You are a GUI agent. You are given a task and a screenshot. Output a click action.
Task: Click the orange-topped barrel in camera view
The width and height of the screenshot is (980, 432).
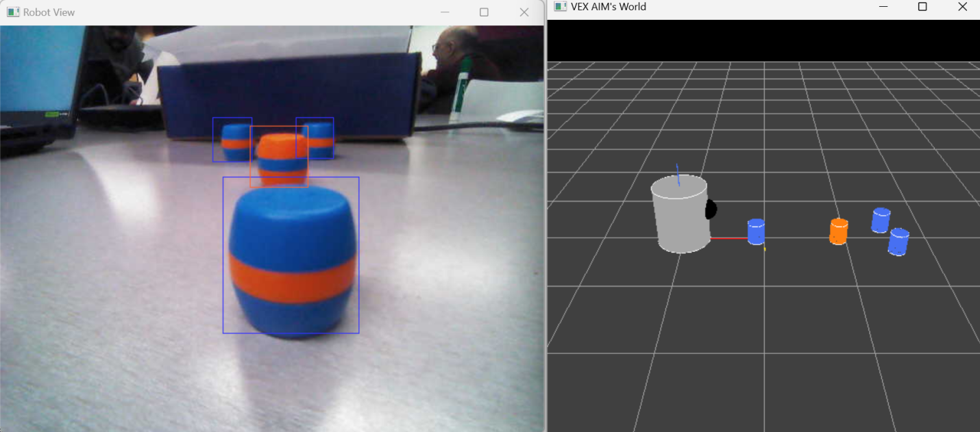(x=281, y=157)
